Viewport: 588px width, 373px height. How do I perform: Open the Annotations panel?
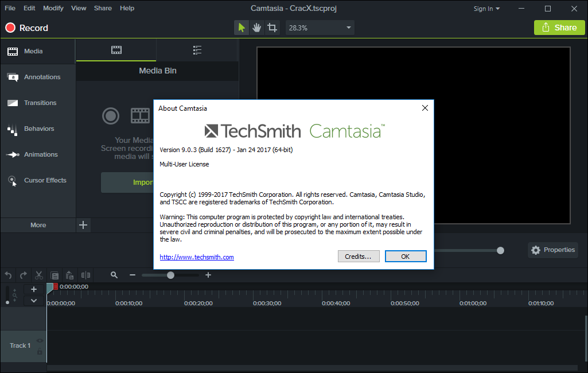[x=38, y=77]
